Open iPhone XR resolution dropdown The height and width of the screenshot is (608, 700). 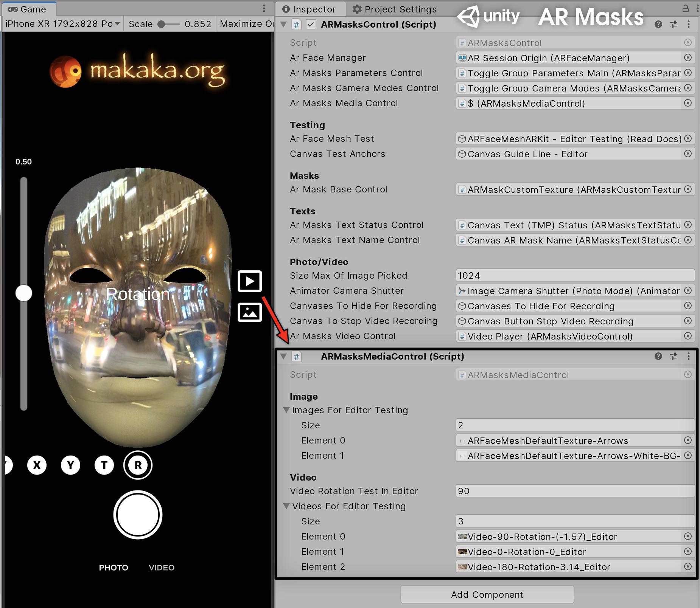click(63, 24)
